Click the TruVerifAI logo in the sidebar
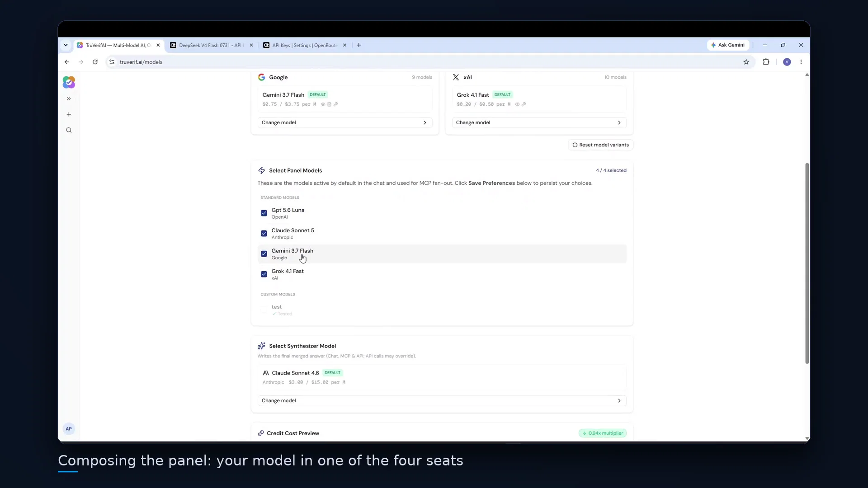Image resolution: width=868 pixels, height=488 pixels. [x=69, y=82]
